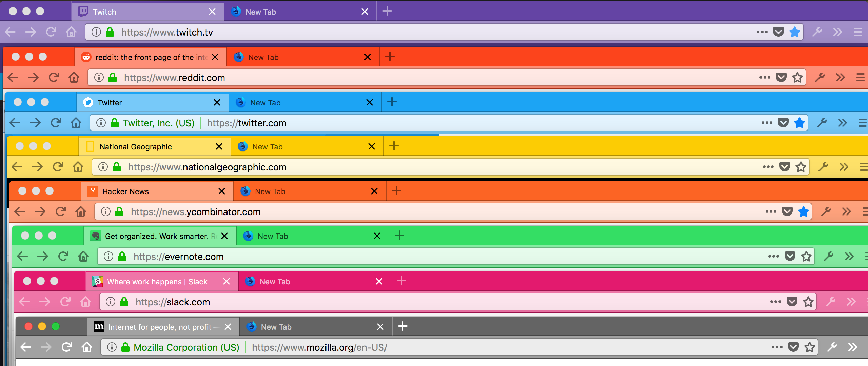
Task: Click the Pocket save icon in the Hacker News window
Action: (x=787, y=212)
